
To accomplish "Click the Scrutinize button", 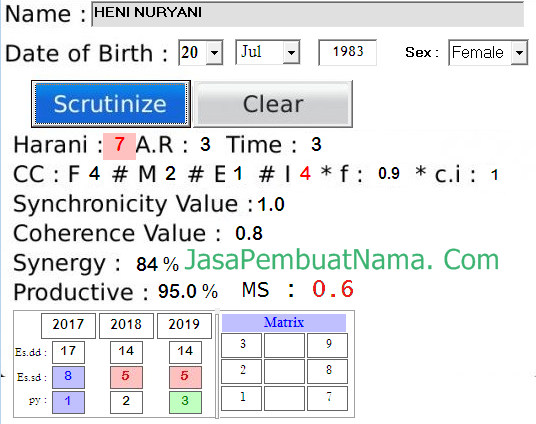I will coord(111,104).
